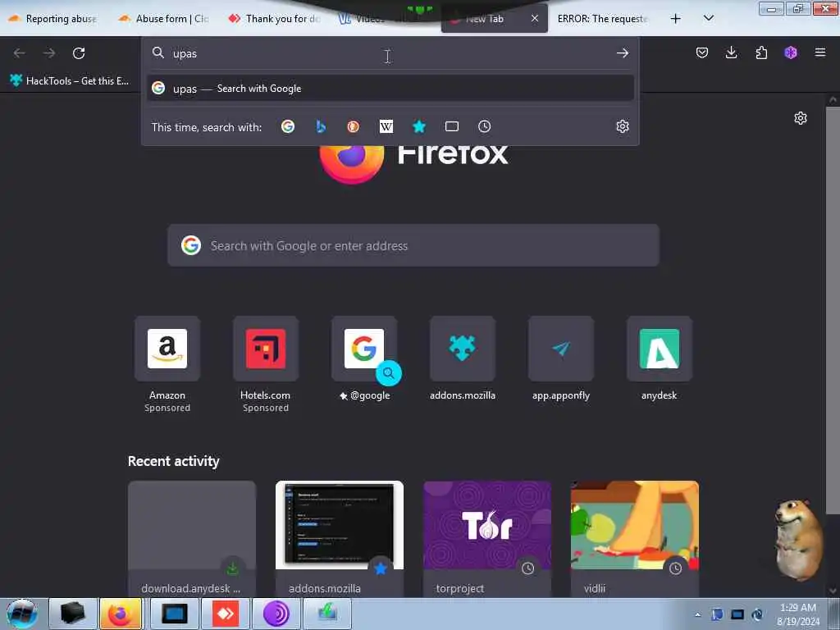Viewport: 840px width, 630px height.
Task: Expand List all tabs chevron
Action: pos(708,18)
